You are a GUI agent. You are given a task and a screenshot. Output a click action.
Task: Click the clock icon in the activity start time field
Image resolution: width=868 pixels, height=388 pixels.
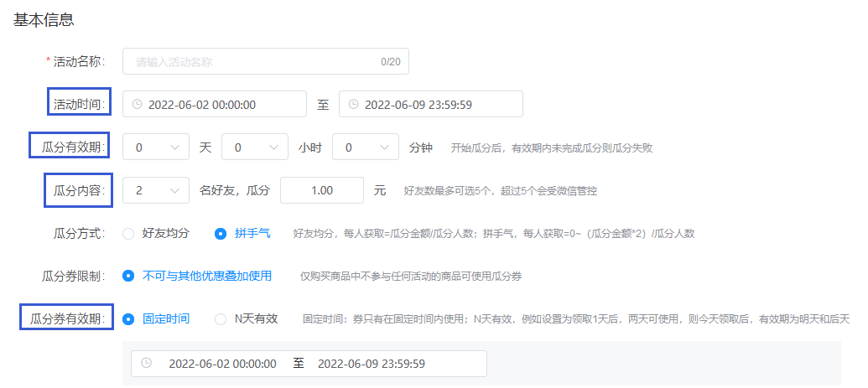(137, 105)
